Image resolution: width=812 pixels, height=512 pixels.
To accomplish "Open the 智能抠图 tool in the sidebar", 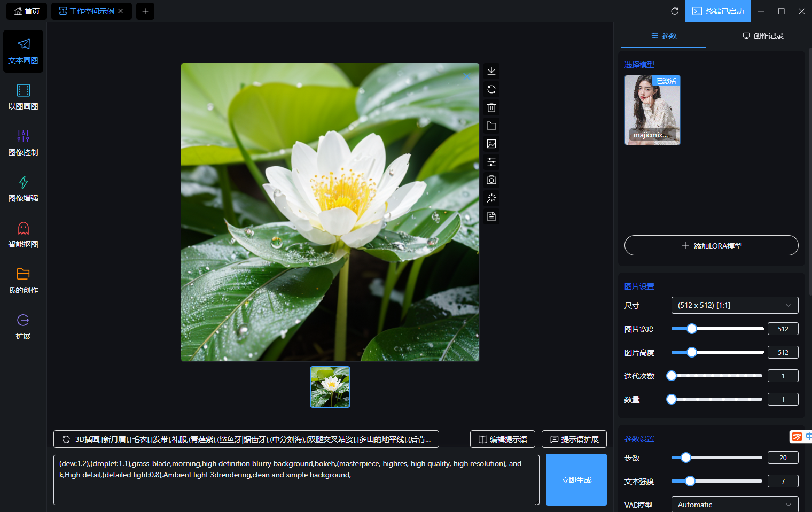I will (x=23, y=235).
